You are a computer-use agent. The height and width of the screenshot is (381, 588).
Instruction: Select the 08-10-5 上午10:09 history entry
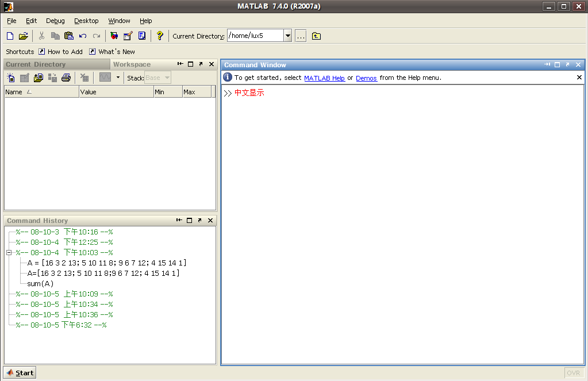(x=64, y=294)
